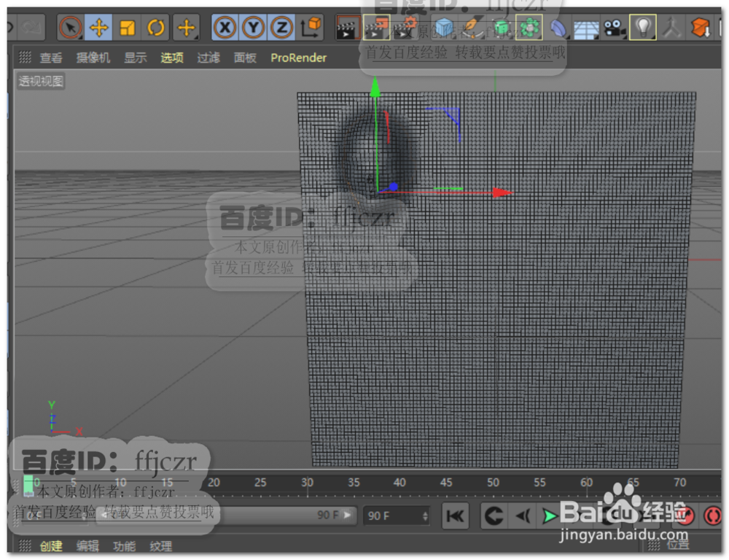Viewport: 729px width, 560px height.
Task: Adjust the 90 F field stepper arrows
Action: [x=425, y=516]
